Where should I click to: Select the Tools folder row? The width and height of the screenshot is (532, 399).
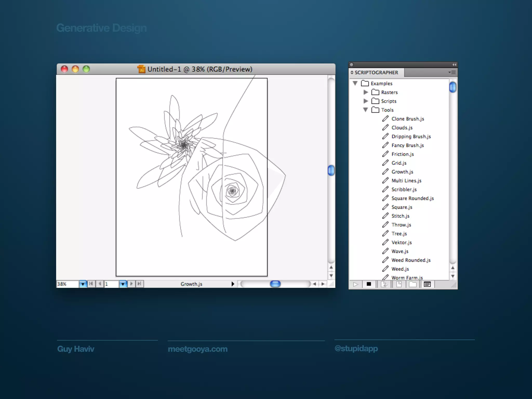coord(399,110)
